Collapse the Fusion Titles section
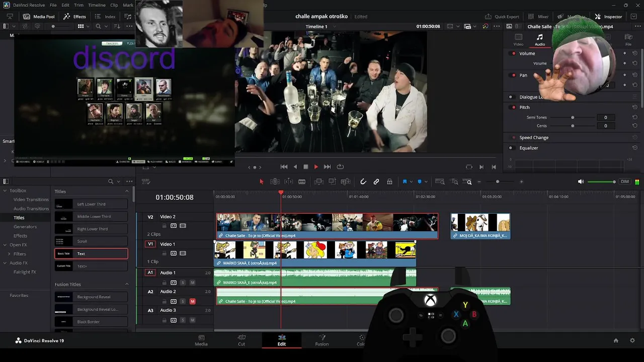 (127, 285)
